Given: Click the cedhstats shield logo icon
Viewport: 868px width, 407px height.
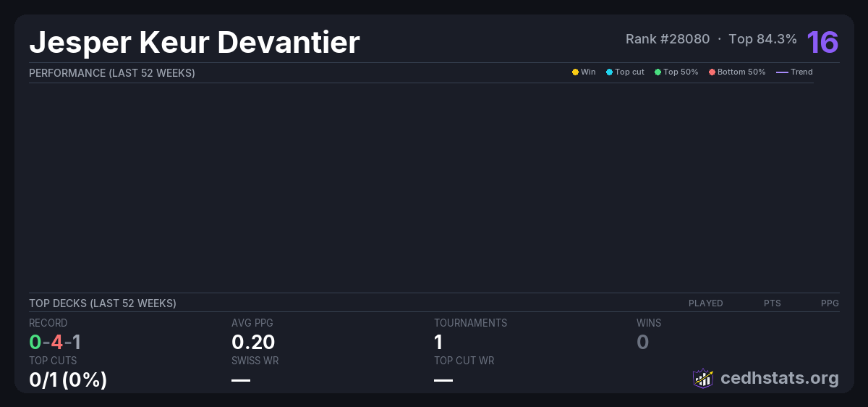Looking at the screenshot, I should 702,378.
